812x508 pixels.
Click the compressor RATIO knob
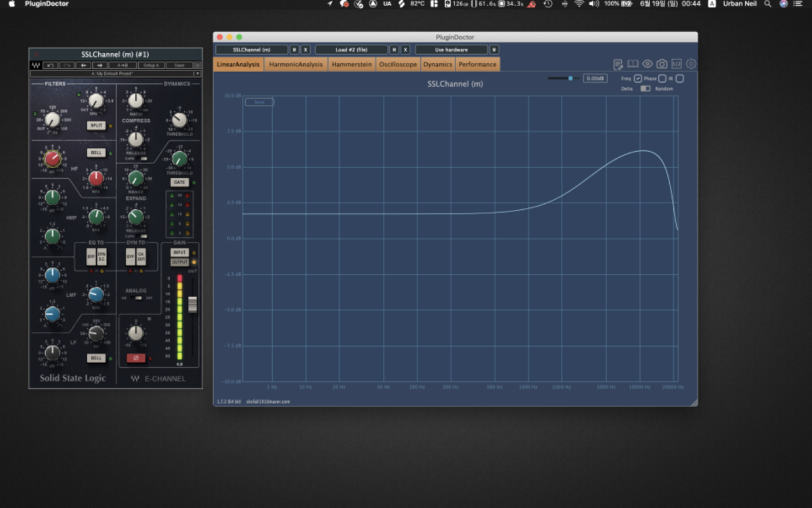[x=136, y=101]
